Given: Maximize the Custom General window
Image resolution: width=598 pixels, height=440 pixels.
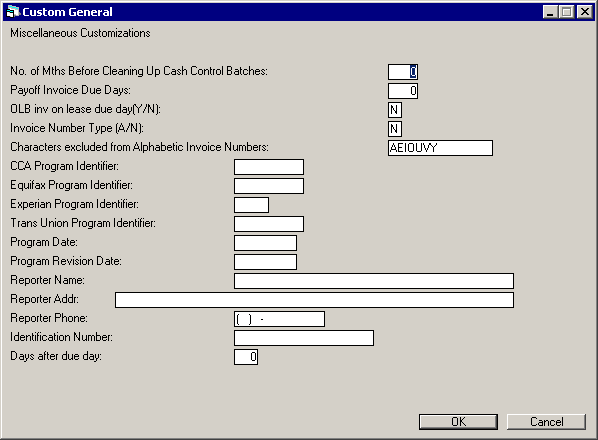Looking at the screenshot, I should pos(567,12).
